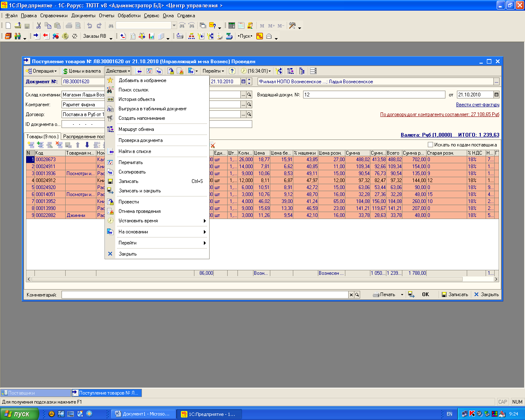Click the exchange route icon in document toolbar
Viewport: 525px width, 420px height.
tap(290, 71)
